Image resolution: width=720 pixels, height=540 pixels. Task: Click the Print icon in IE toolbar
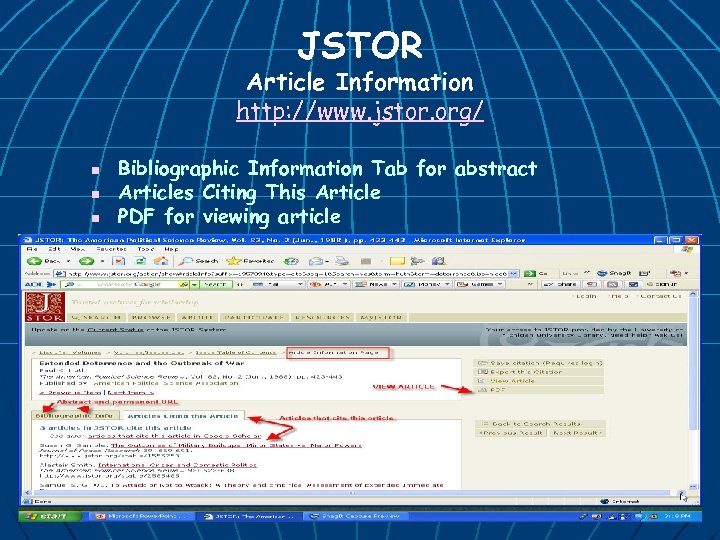coord(342,261)
